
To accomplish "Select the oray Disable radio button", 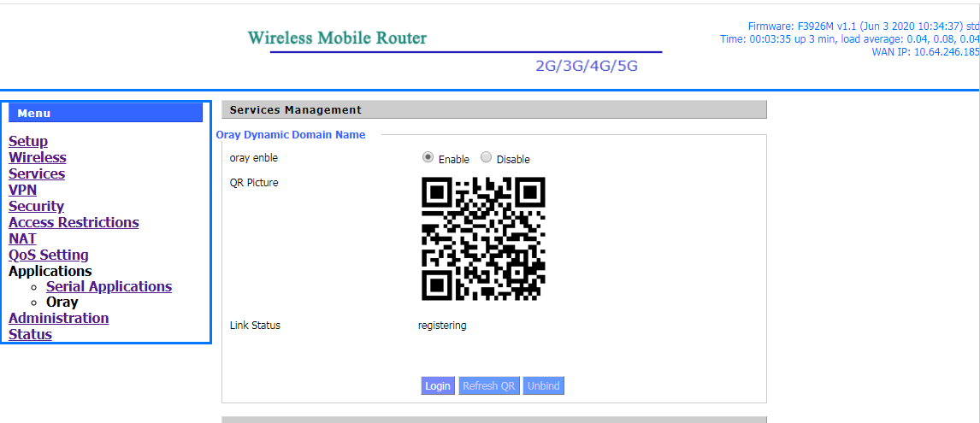I will click(487, 157).
